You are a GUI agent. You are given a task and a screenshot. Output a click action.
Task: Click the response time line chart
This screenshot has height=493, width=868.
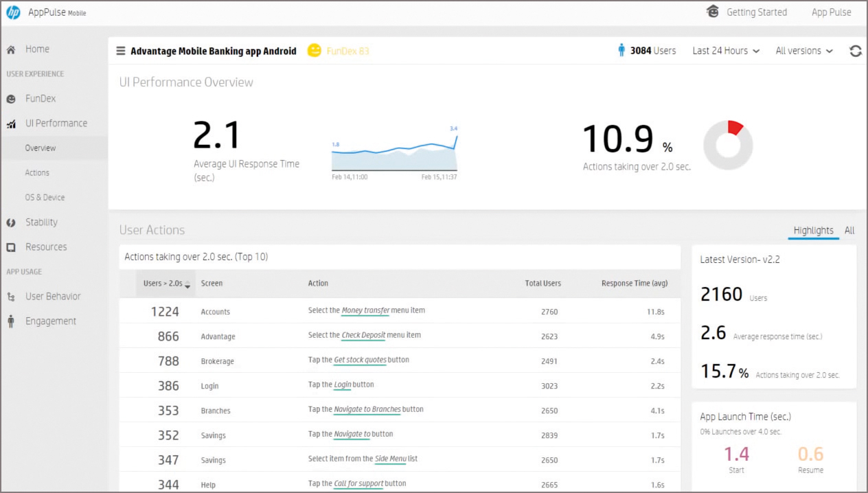394,154
